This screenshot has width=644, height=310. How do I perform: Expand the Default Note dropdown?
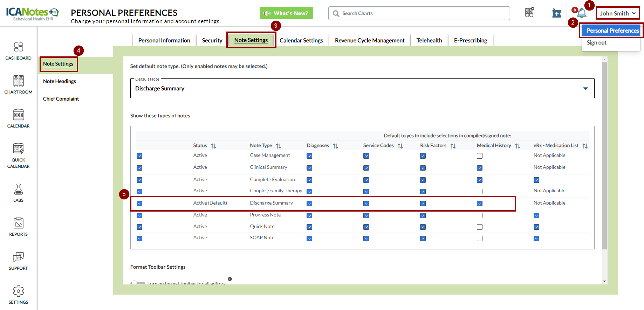585,88
